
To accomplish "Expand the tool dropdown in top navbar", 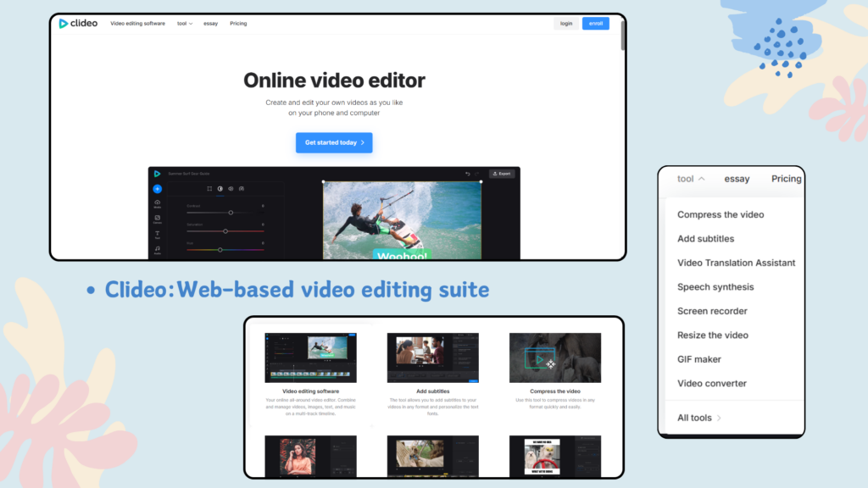I will [184, 23].
